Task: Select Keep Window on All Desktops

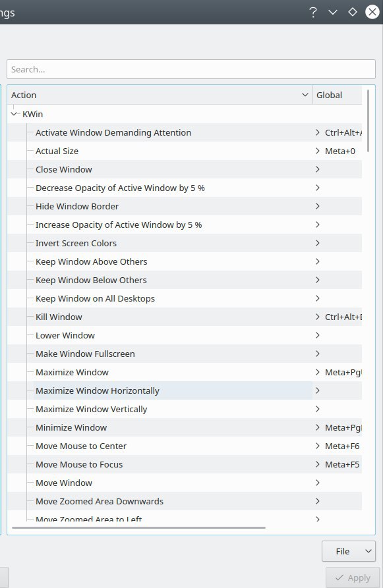Action: click(x=95, y=298)
